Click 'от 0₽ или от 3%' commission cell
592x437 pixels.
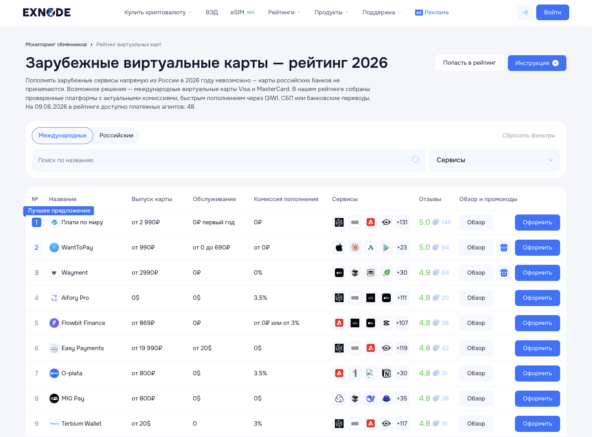click(x=276, y=323)
